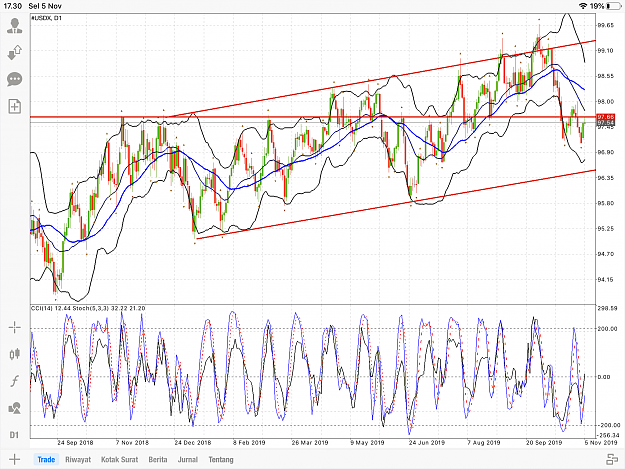Tap the red 97.66 price level label
625x469 pixels.
[605, 117]
